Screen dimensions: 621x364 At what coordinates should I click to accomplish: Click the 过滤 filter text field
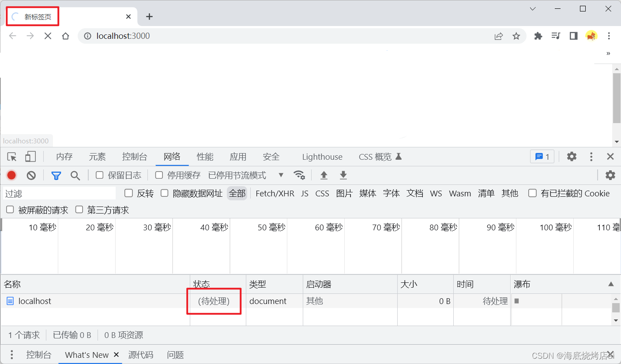tap(60, 193)
